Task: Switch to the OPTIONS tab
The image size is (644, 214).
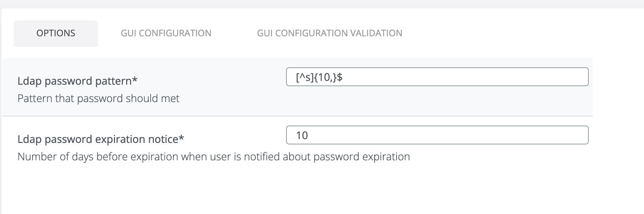Action: pos(56,33)
